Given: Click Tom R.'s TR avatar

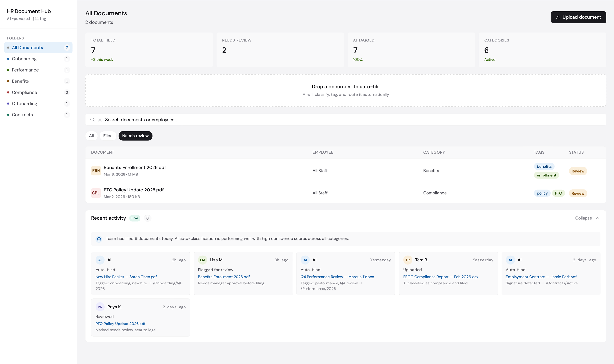Looking at the screenshot, I should click(x=407, y=260).
